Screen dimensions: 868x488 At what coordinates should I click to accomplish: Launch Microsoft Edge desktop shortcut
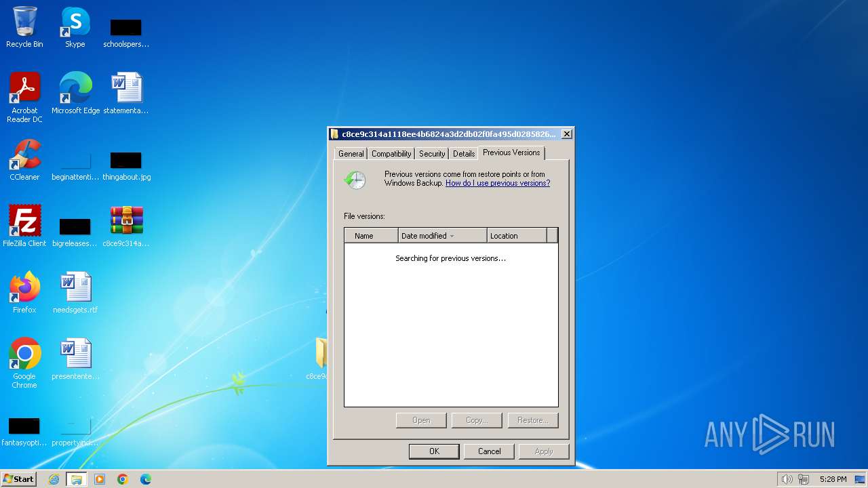[x=75, y=94]
